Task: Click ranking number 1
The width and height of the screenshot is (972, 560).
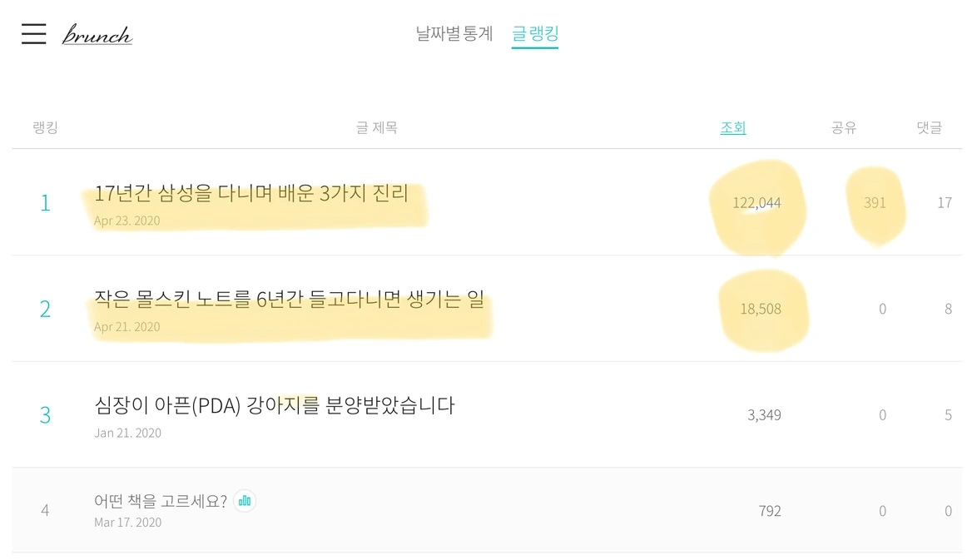Action: [45, 203]
